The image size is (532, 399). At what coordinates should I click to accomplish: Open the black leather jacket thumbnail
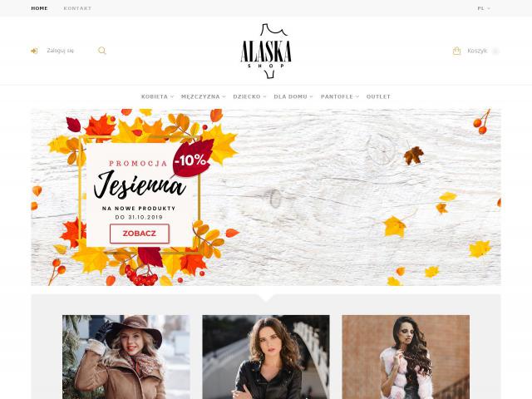(x=266, y=357)
